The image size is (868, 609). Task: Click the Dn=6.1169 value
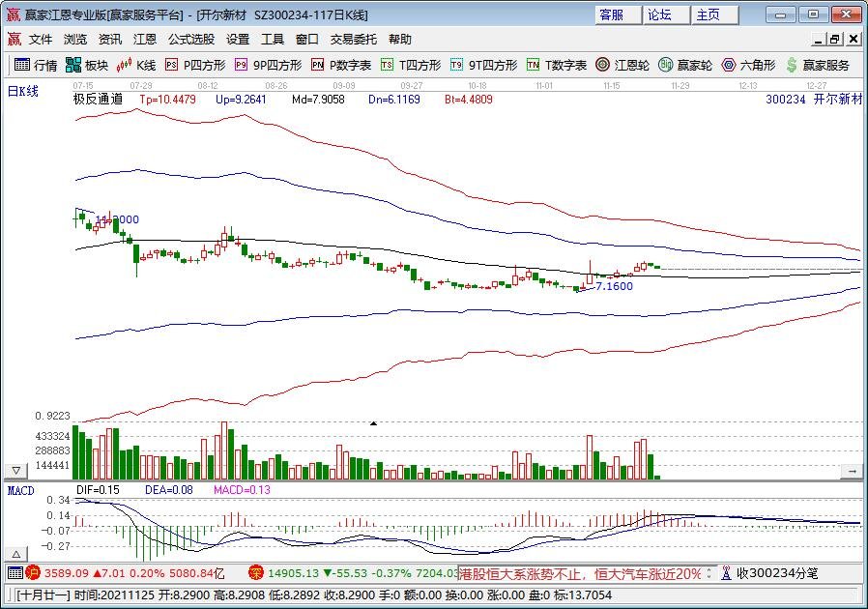tap(394, 100)
